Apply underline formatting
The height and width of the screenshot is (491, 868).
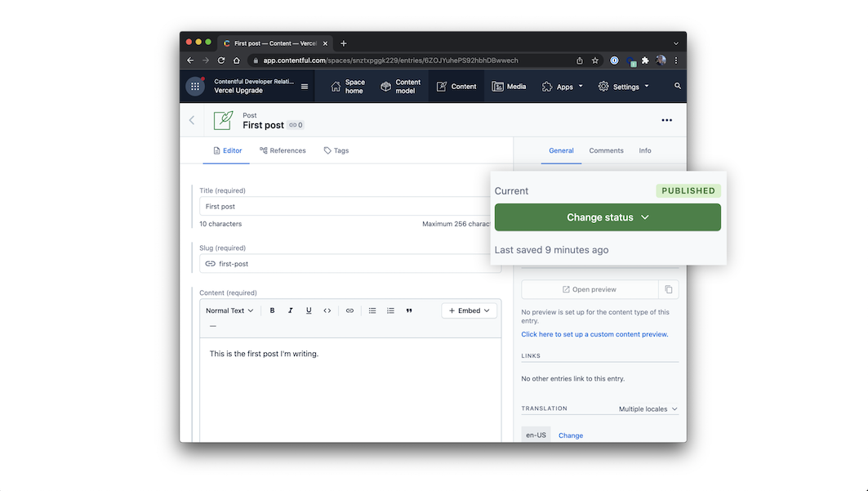[x=309, y=310]
